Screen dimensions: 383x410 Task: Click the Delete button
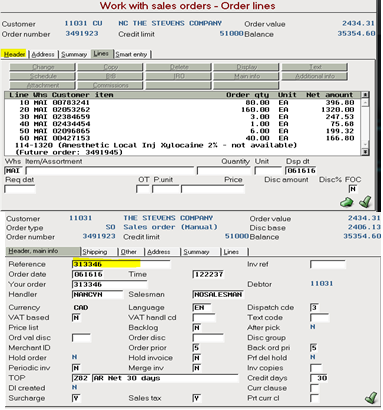[x=179, y=67]
